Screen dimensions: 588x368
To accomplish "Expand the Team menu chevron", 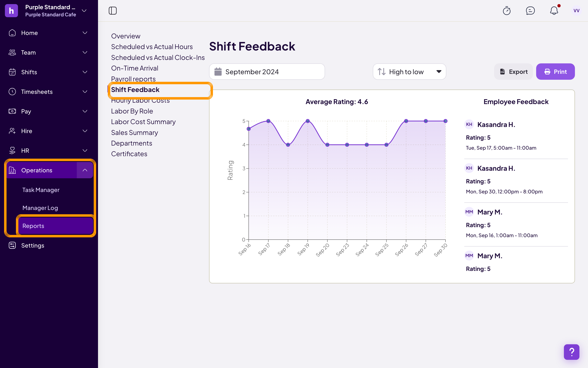I will point(85,52).
